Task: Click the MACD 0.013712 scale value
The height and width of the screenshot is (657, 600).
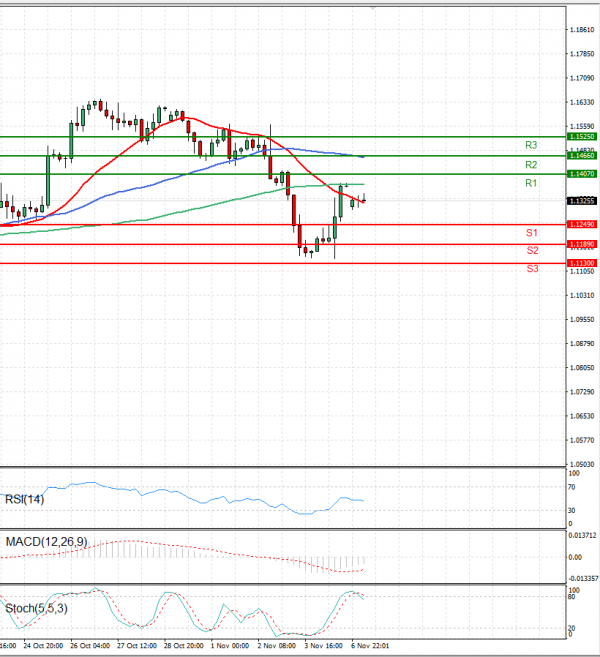Action: tap(582, 535)
